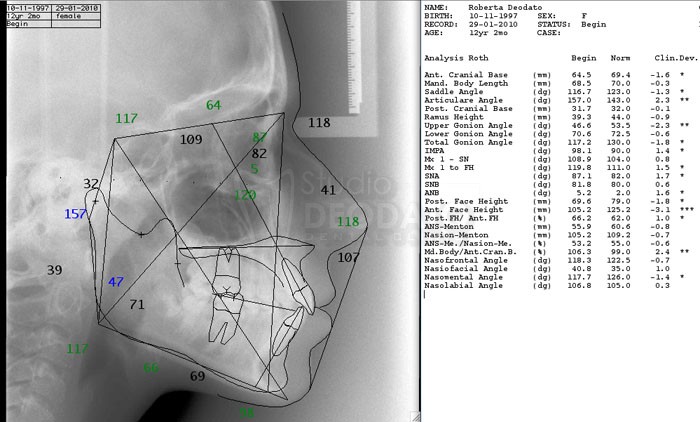Select the black 39 label on the X-ray
This screenshot has height=422, width=700.
click(x=54, y=270)
